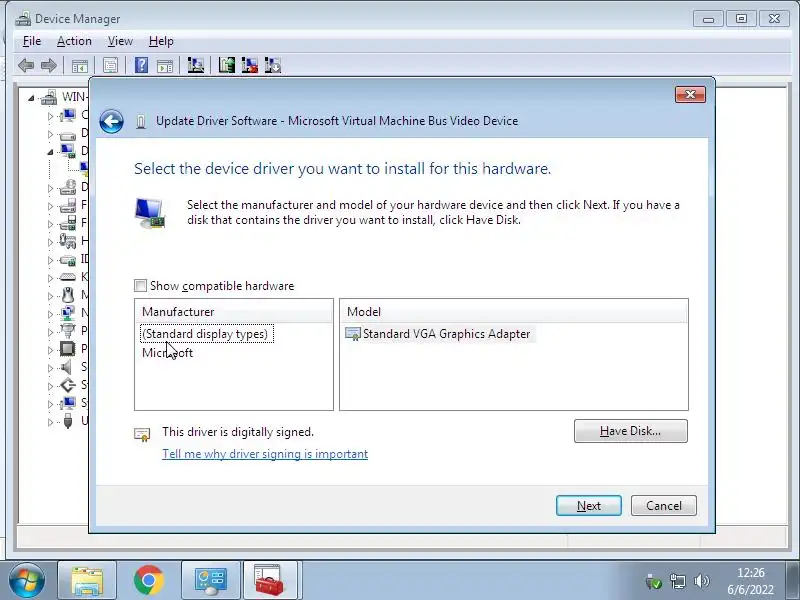This screenshot has width=800, height=600.
Task: Open Windows Explorer from the taskbar
Action: [x=87, y=580]
